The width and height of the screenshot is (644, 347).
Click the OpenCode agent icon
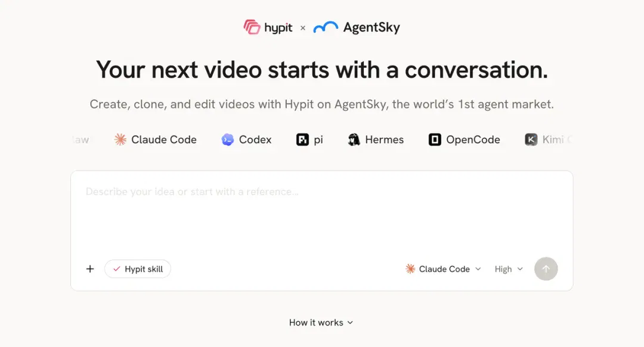coord(435,140)
